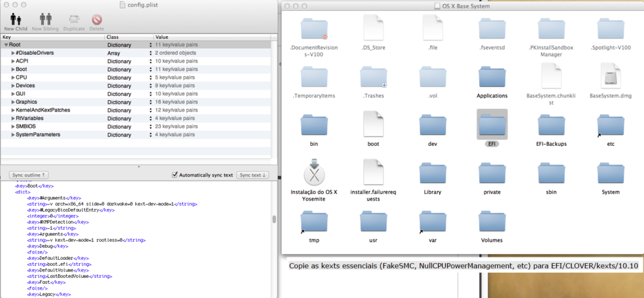Screen dimensions: 644x298
Task: Open the private folder
Action: [x=492, y=173]
